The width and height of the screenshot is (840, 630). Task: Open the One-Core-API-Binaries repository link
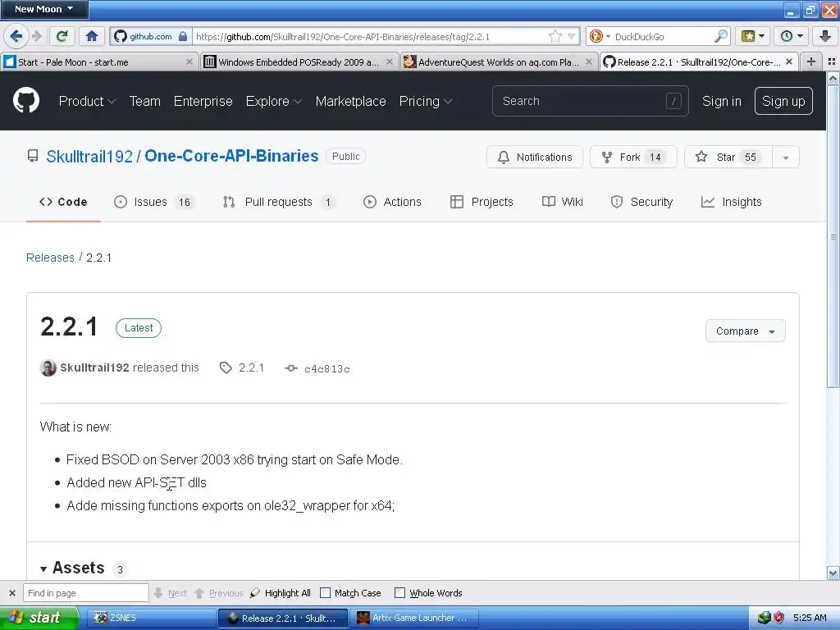click(231, 156)
